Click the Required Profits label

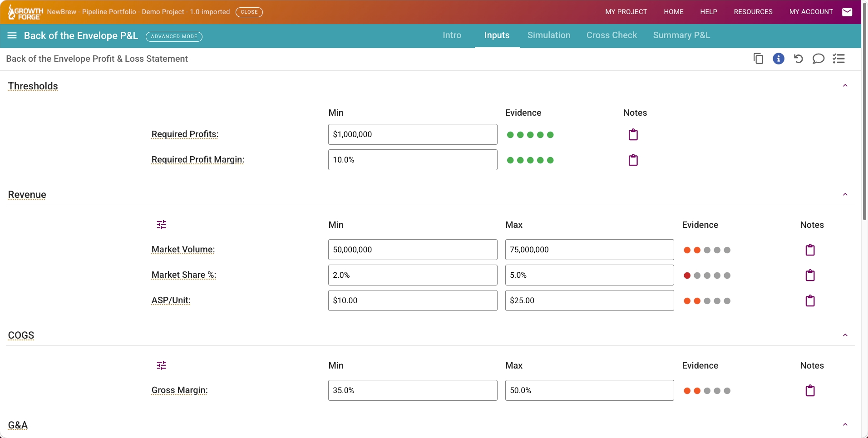pos(185,134)
